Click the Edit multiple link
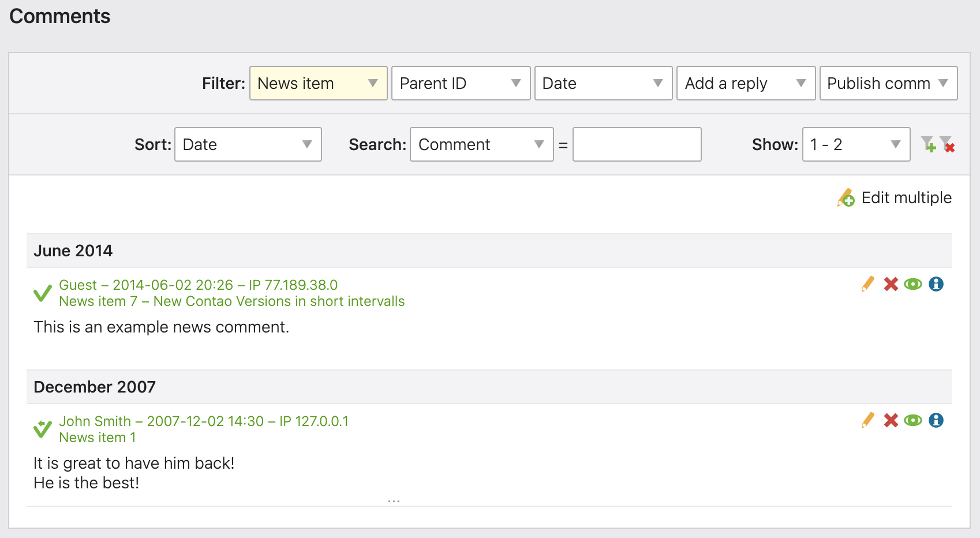Screen dimensions: 980x538 tap(906, 197)
